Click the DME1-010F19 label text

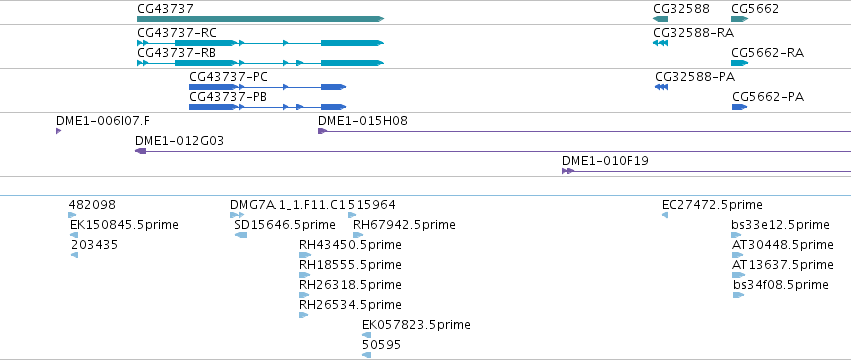[x=605, y=161]
